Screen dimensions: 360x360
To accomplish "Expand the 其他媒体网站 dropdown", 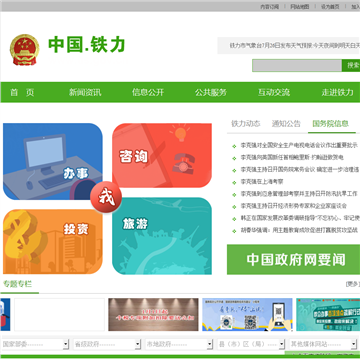I will pos(323,344).
